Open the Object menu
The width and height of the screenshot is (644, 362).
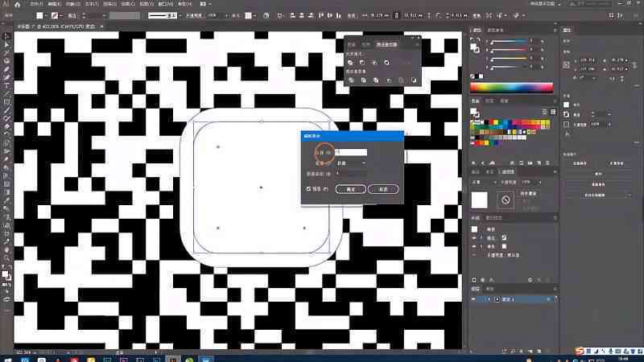pos(72,4)
